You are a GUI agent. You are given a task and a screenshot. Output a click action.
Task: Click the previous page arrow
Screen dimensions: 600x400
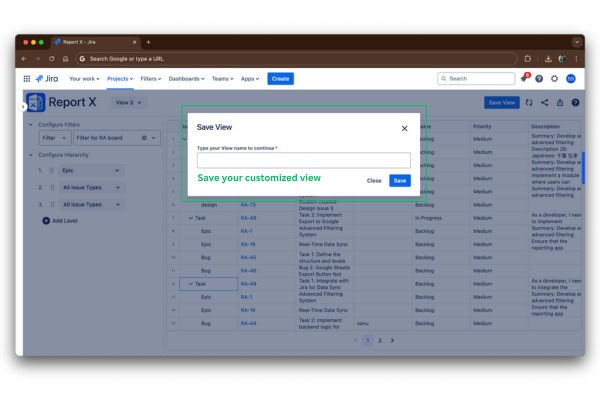pyautogui.click(x=355, y=340)
